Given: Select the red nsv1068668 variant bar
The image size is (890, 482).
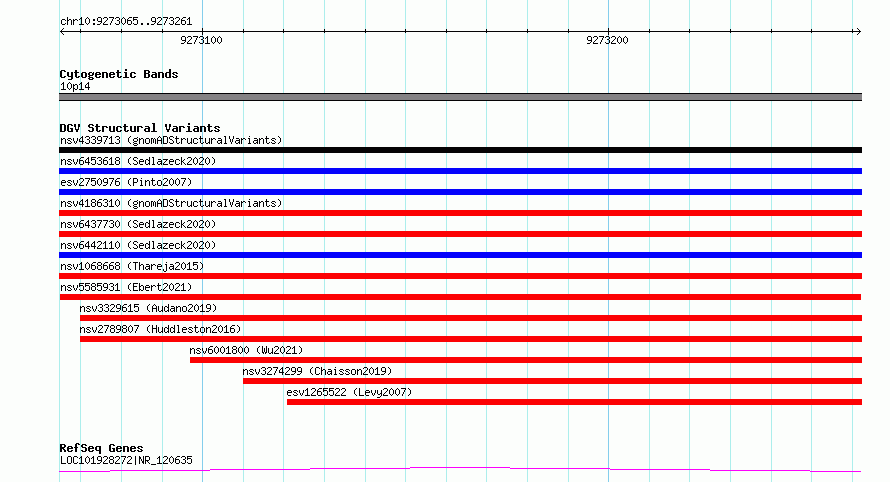Looking at the screenshot, I should point(460,276).
